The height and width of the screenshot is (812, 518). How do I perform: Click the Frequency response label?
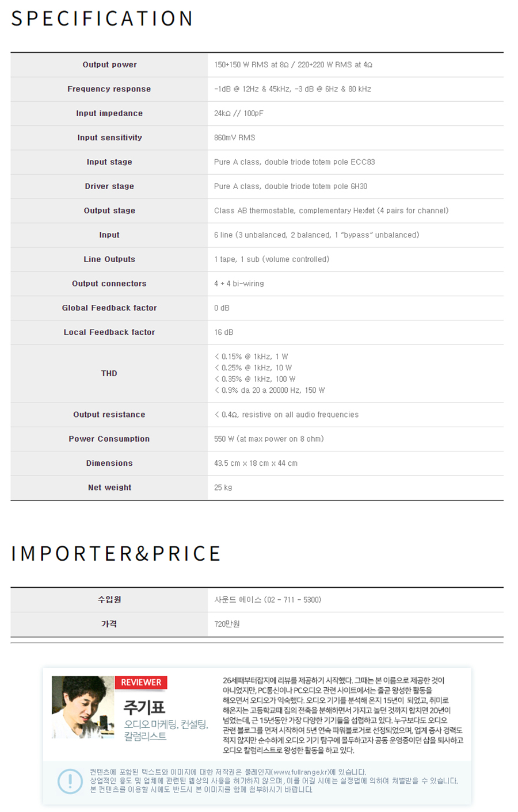(x=109, y=89)
